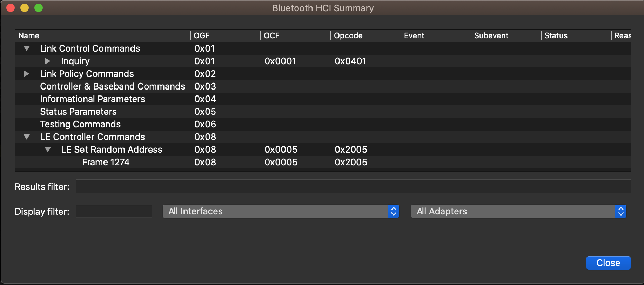Focus the Display filter text box
This screenshot has width=644, height=285.
coord(114,211)
